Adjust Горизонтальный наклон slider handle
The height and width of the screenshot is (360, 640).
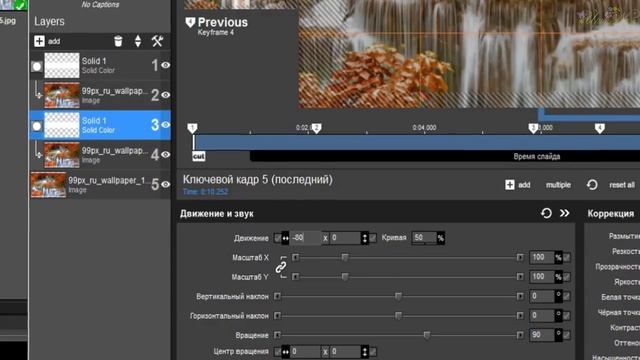click(398, 316)
